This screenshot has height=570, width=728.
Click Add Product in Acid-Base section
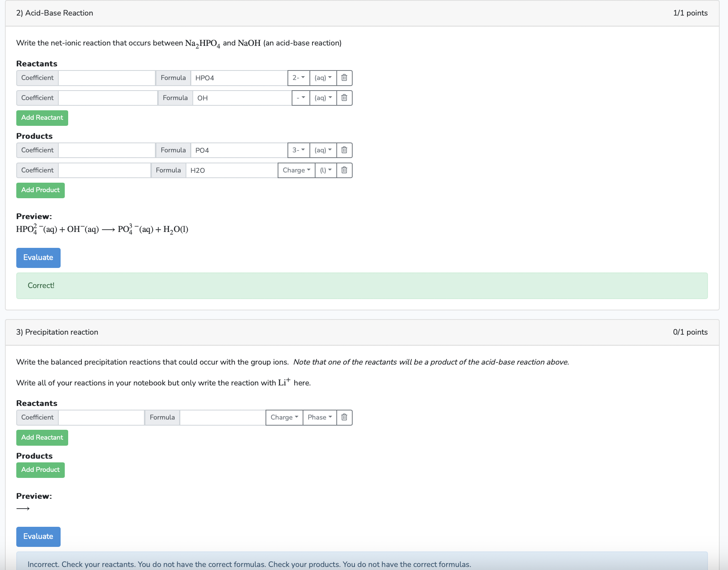coord(40,190)
